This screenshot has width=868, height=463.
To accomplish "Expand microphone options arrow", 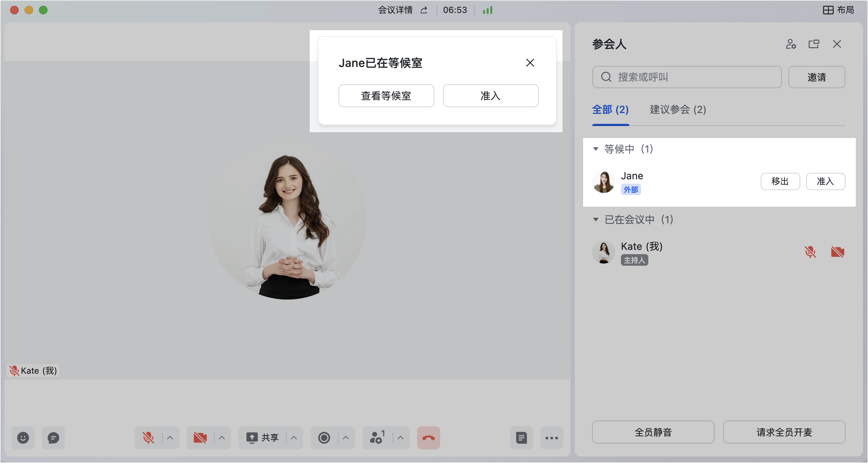I will click(x=170, y=438).
